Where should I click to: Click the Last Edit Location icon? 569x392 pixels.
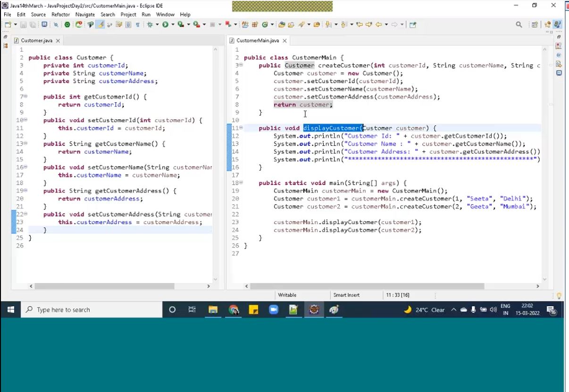[360, 25]
